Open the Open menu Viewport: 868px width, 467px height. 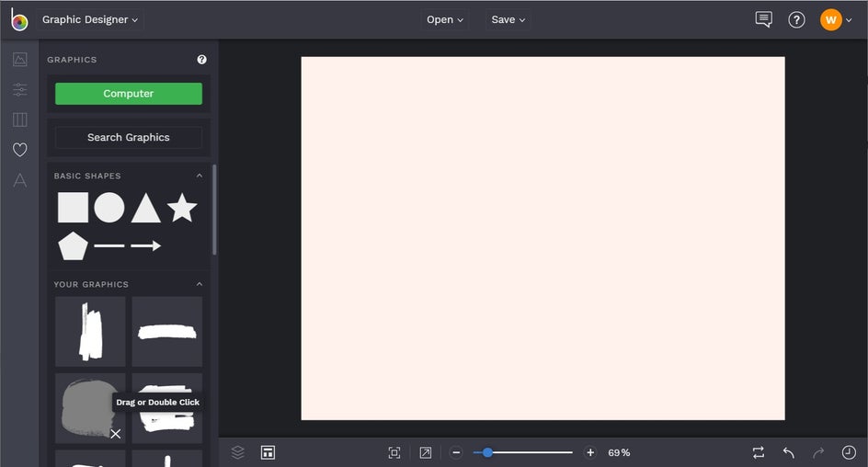(444, 19)
